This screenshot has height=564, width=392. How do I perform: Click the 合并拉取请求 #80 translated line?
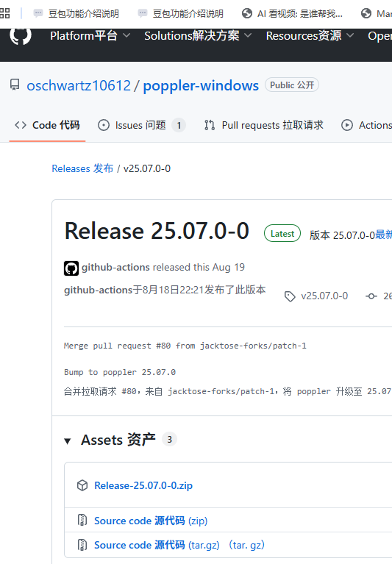tap(228, 391)
